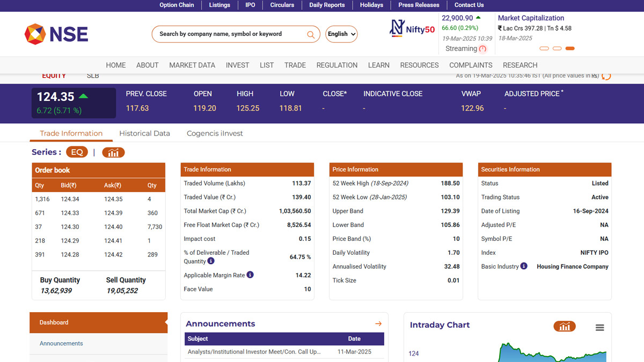Click the Intraday Chart orange chart icon
The height and width of the screenshot is (362, 644).
[x=565, y=326]
